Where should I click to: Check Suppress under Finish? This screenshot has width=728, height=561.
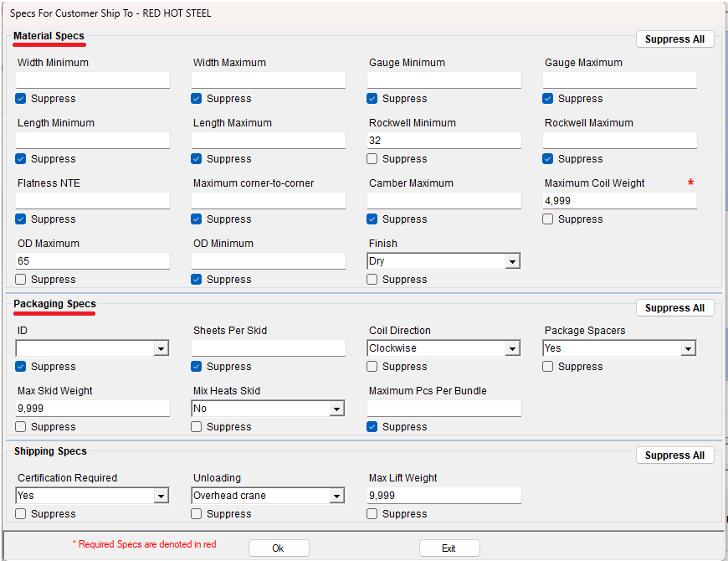tap(372, 280)
